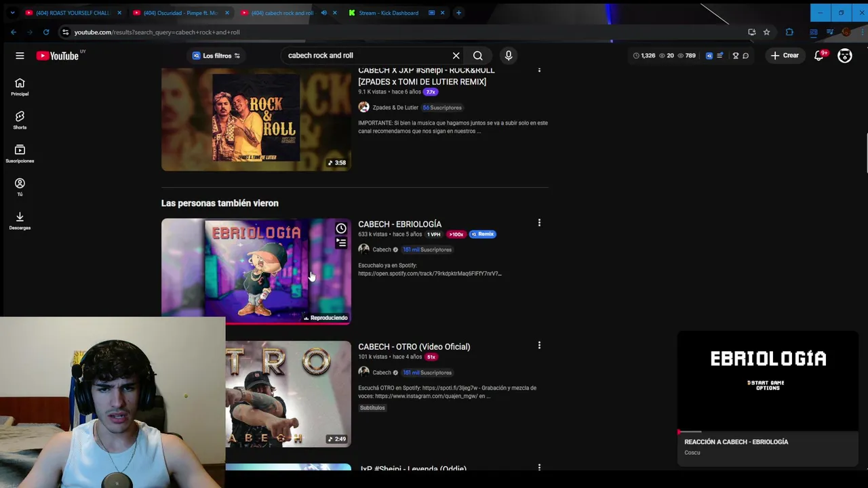Screen dimensions: 868x488
Task: Open options menu for CABECH - OTRO video
Action: pos(539,346)
